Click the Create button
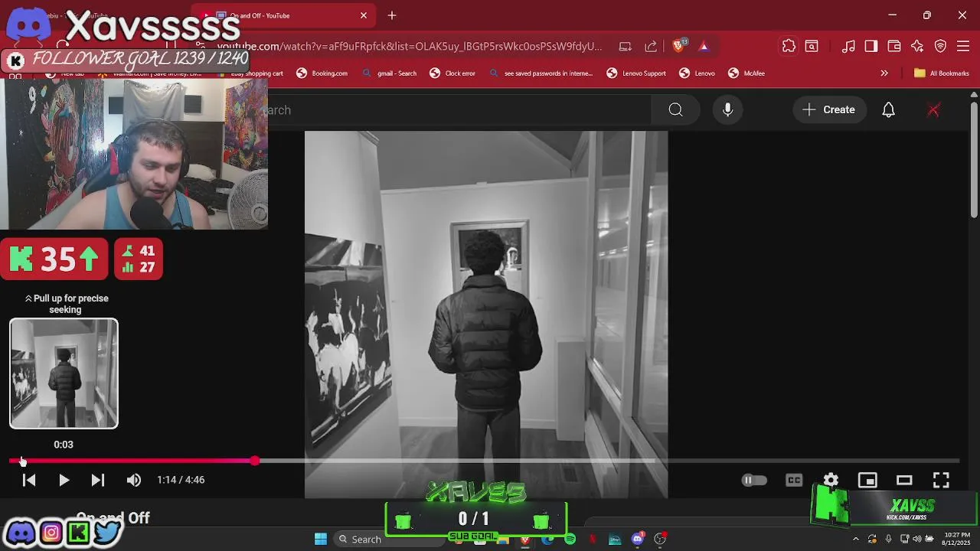This screenshot has width=980, height=551. pos(829,109)
